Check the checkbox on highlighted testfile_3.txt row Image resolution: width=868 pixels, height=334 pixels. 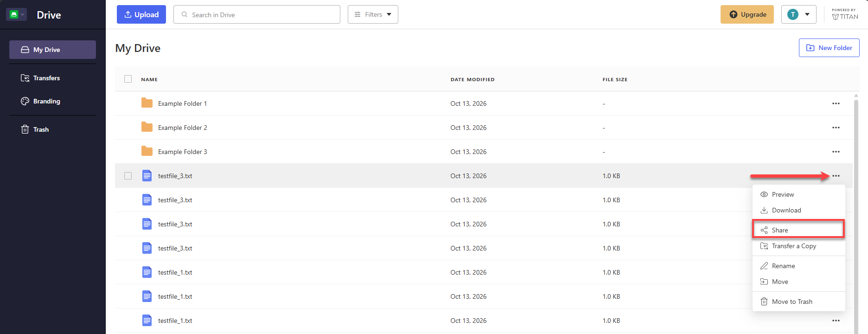pos(128,176)
